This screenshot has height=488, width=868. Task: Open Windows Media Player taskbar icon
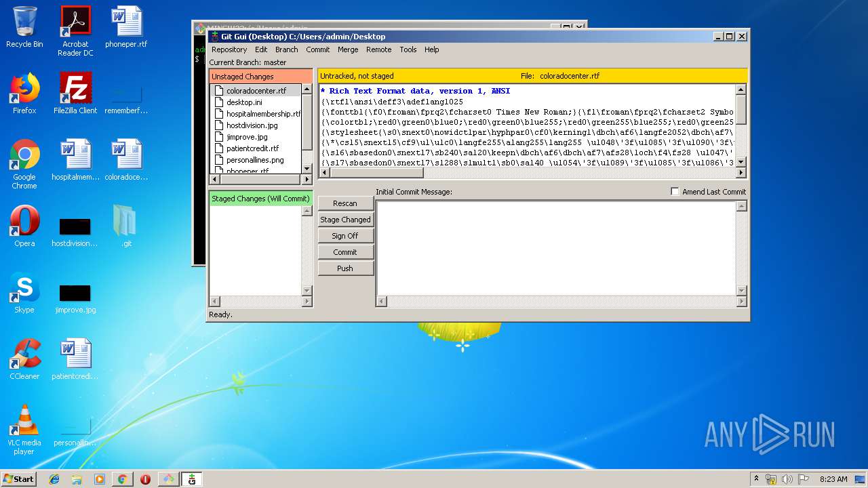coord(100,479)
